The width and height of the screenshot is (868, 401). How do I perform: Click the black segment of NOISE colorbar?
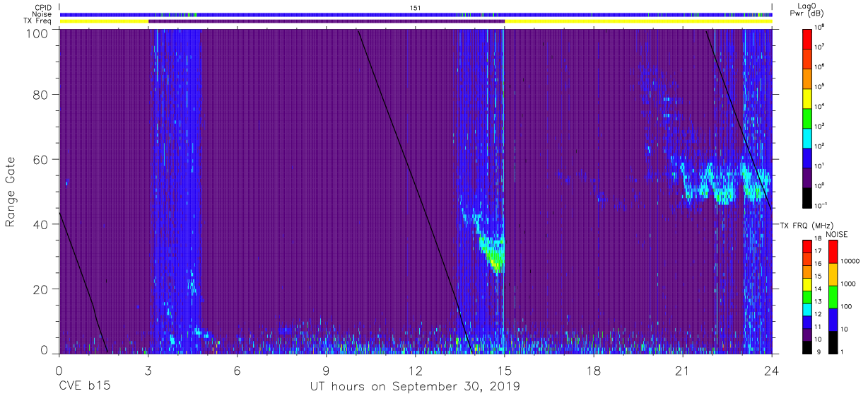833,341
